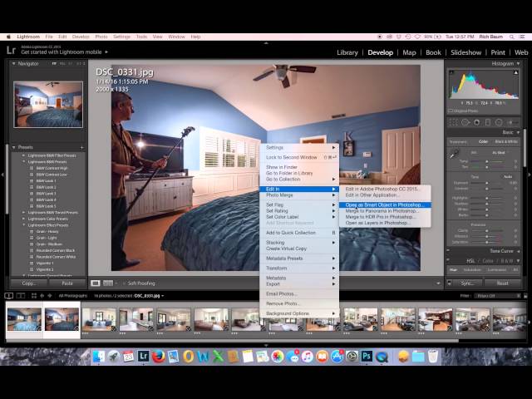Toggle the switch left of Sync button

449,283
